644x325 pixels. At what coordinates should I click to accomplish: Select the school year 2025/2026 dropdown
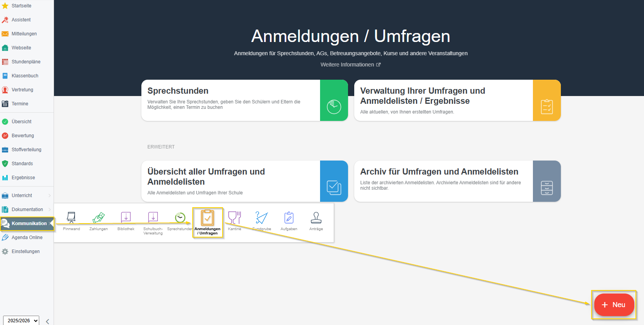(21, 320)
